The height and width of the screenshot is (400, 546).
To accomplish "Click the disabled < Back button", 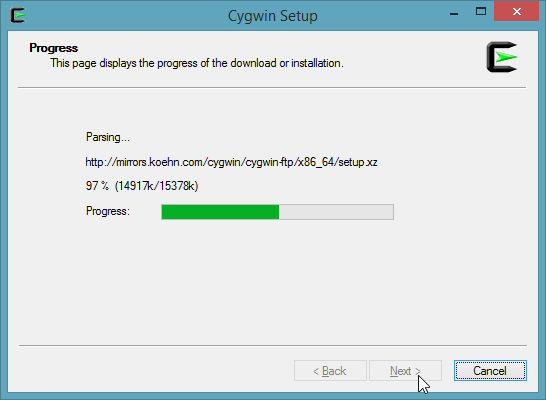I will 330,371.
